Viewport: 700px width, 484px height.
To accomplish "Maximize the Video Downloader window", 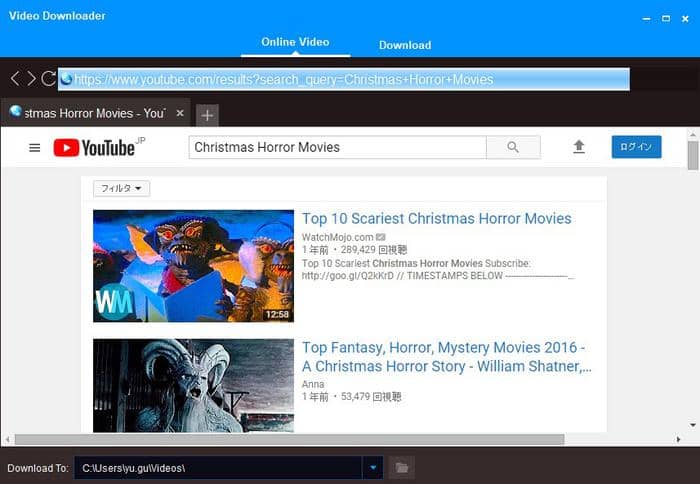I will 666,19.
